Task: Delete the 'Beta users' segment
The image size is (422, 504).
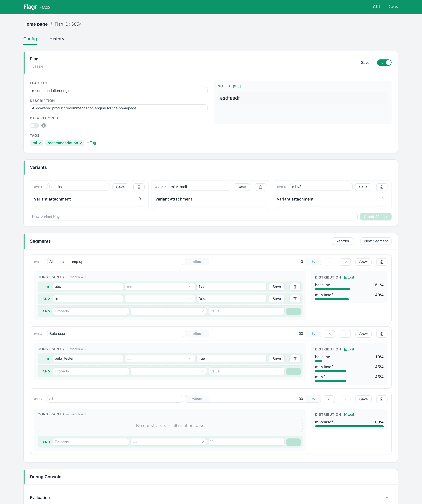Action: pos(382,334)
